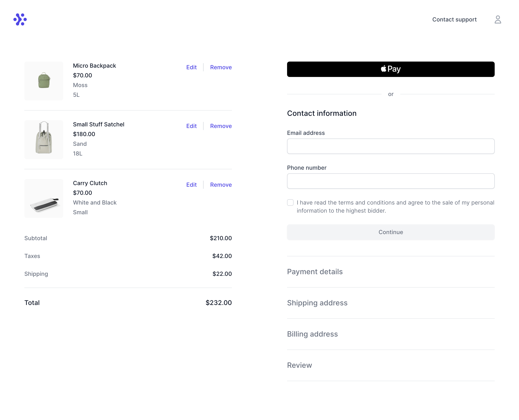Open the Small Stuff Satchel product image
The width and height of the screenshot is (519, 420).
(44, 140)
